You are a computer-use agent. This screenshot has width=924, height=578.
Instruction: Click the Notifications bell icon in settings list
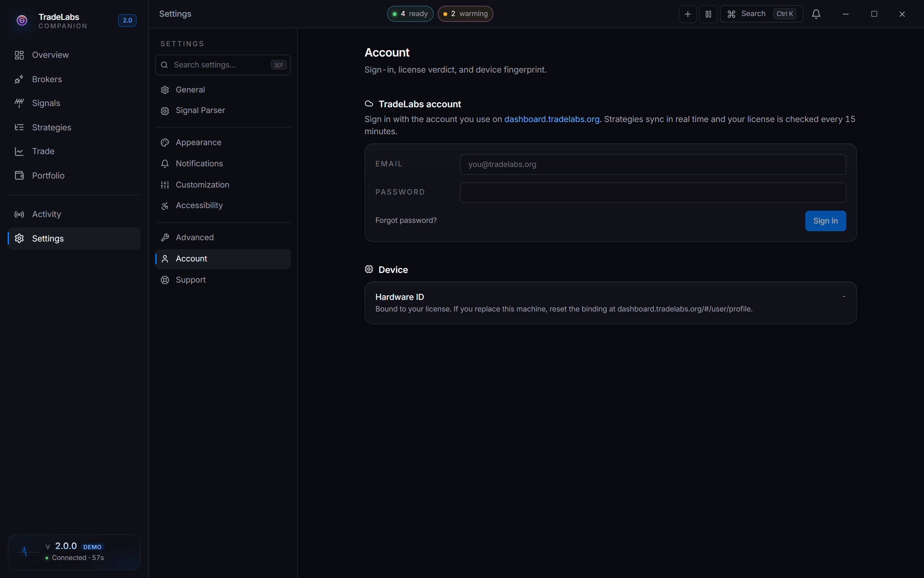(165, 164)
